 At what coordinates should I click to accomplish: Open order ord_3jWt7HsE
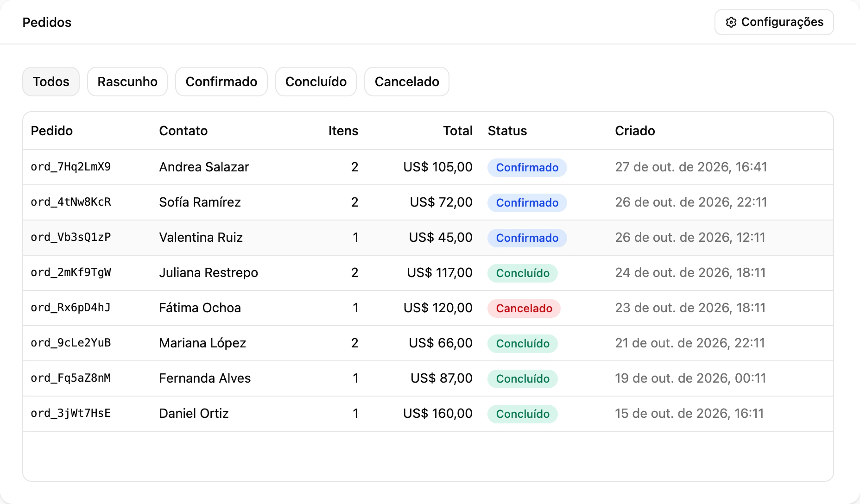click(71, 413)
